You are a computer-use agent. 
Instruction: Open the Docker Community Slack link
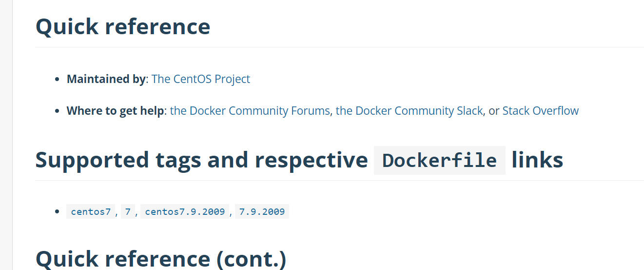tap(409, 111)
